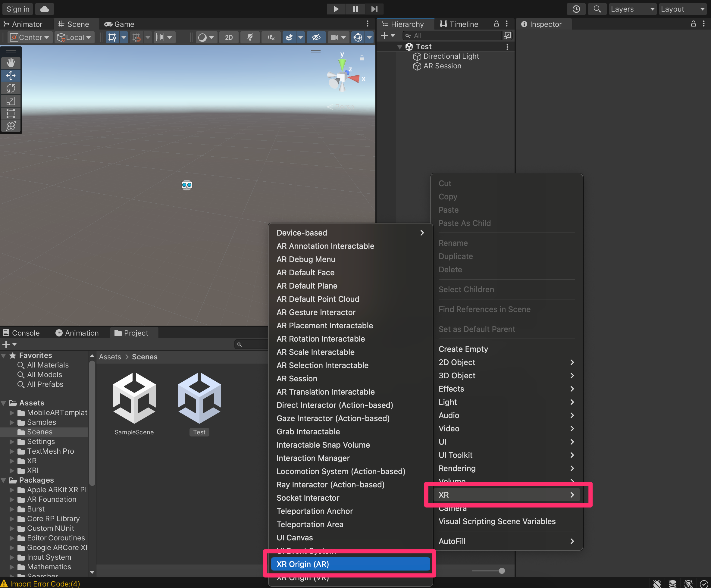Expand the MobileARTemplate folder
The width and height of the screenshot is (711, 588).
click(12, 413)
